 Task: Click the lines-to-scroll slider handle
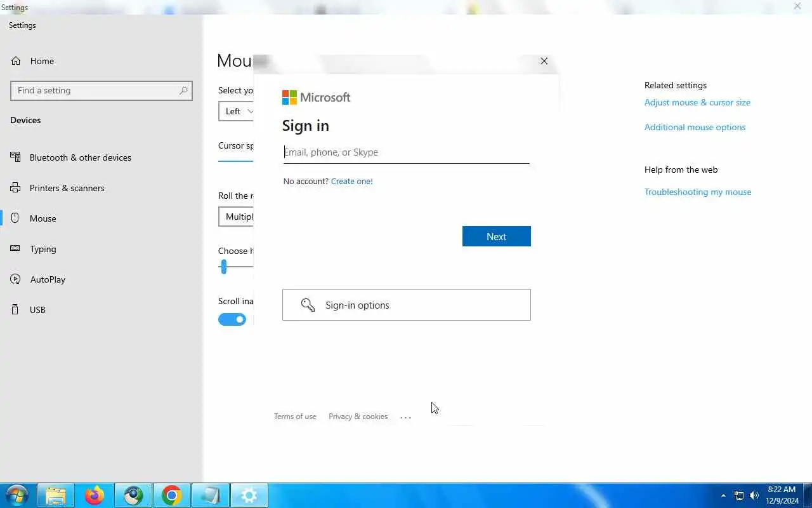tap(223, 267)
